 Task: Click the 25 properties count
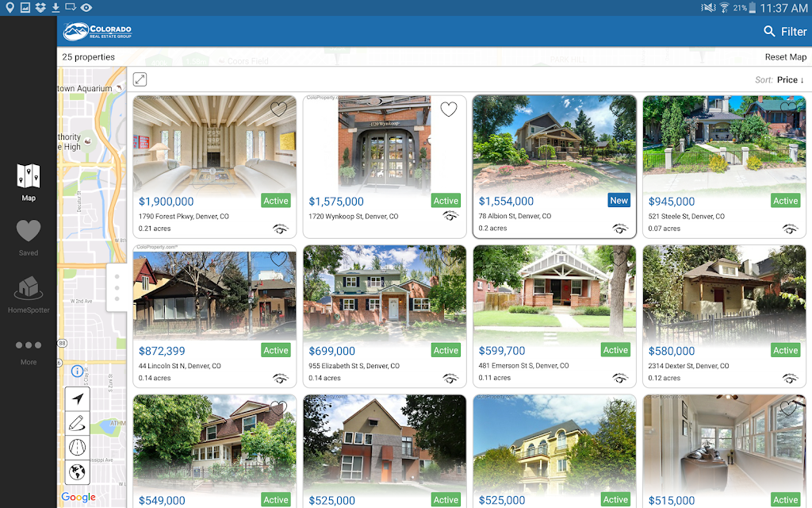click(89, 57)
